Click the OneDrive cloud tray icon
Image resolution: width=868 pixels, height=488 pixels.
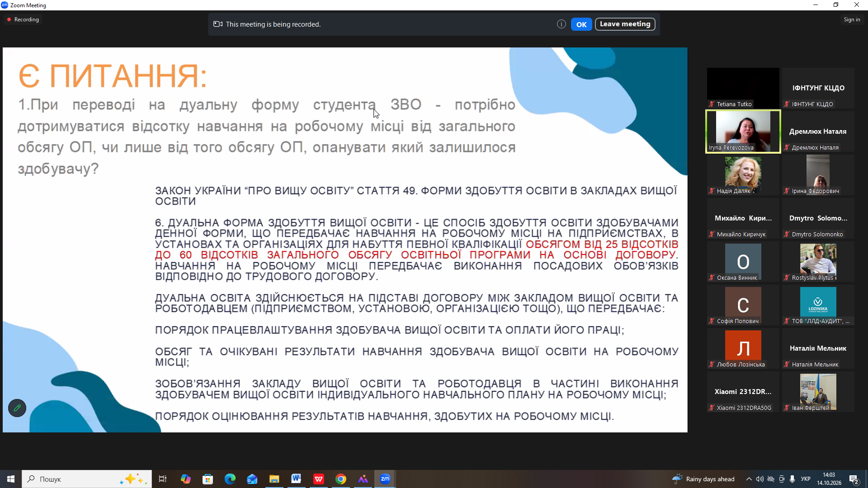coord(771,479)
